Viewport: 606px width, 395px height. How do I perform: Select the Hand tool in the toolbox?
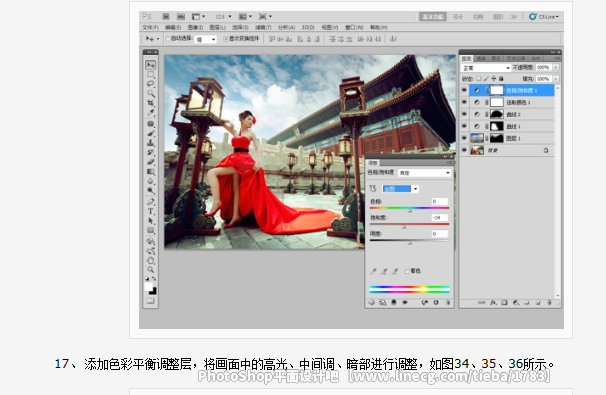(x=150, y=260)
